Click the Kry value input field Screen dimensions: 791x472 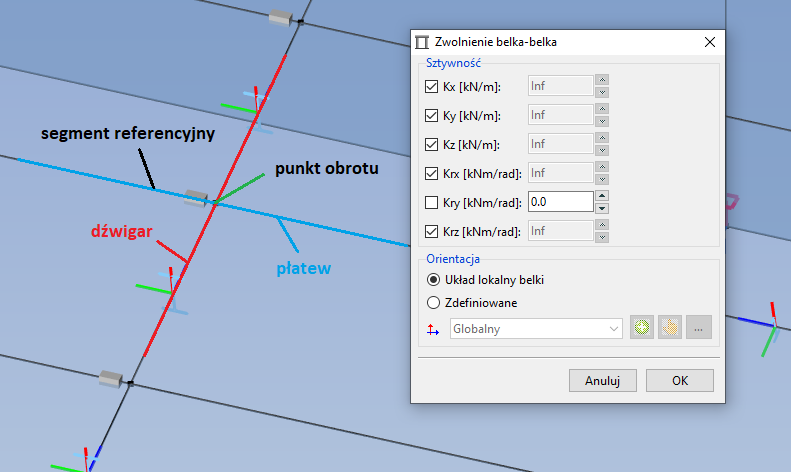tap(560, 202)
